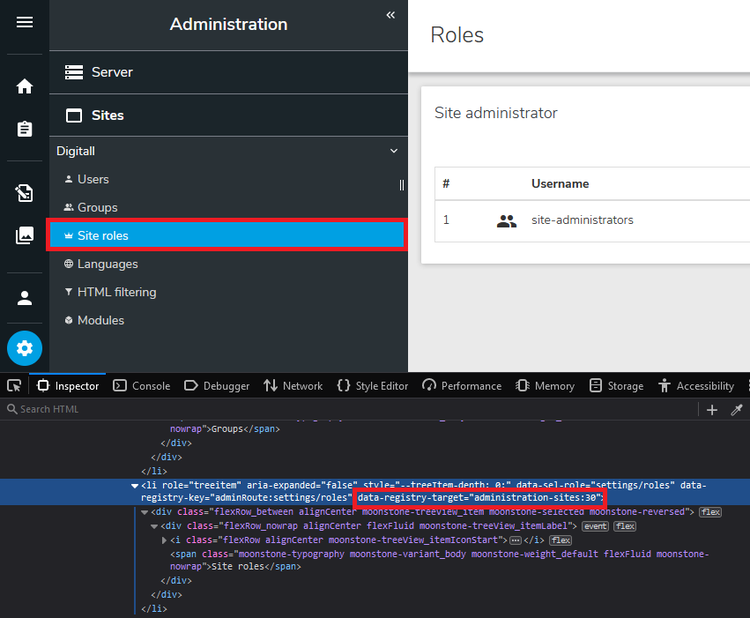Click the # column header
This screenshot has height=618, width=750.
pos(446,184)
